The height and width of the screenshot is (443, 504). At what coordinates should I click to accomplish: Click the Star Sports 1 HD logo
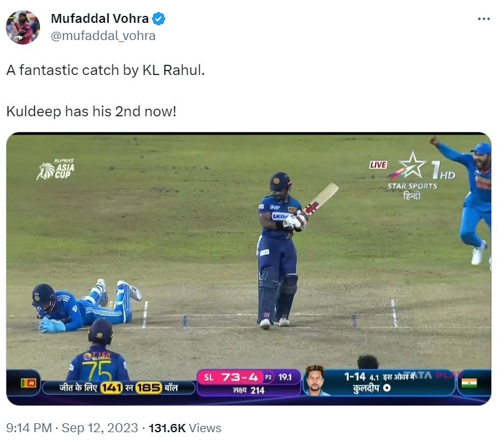[419, 172]
